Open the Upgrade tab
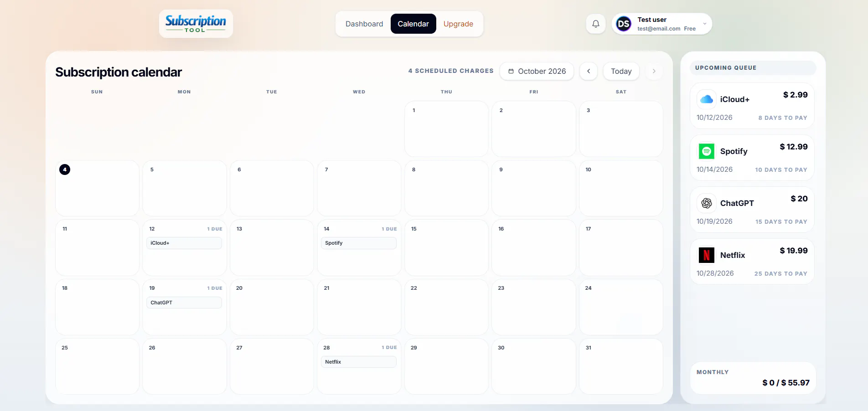The width and height of the screenshot is (868, 411). 458,24
